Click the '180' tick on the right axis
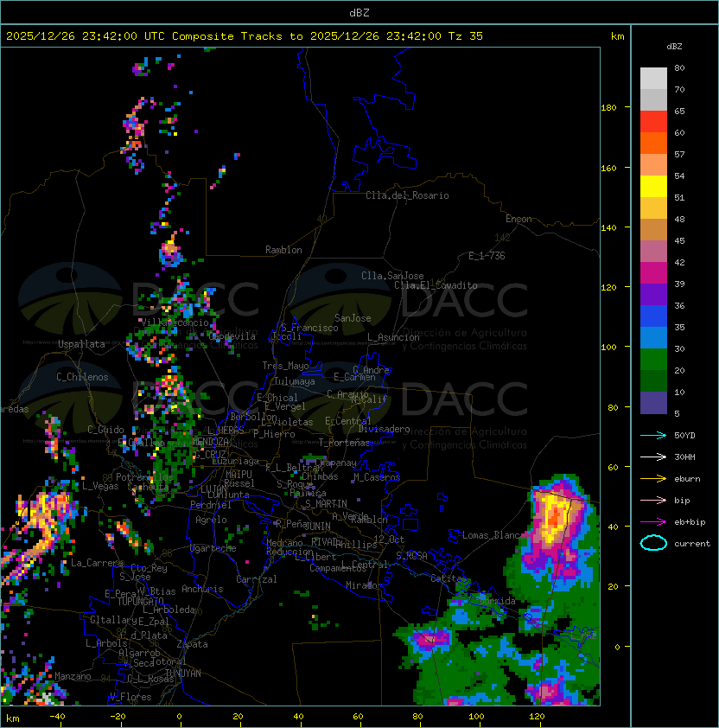Screen dimensions: 719x728 608,108
